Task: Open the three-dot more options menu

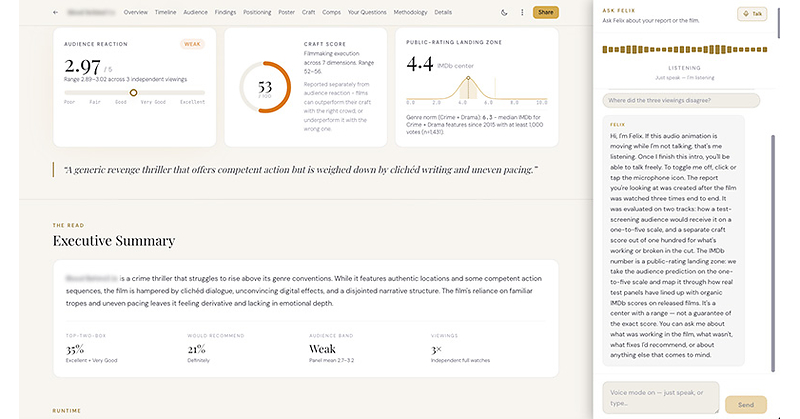Action: tap(522, 12)
